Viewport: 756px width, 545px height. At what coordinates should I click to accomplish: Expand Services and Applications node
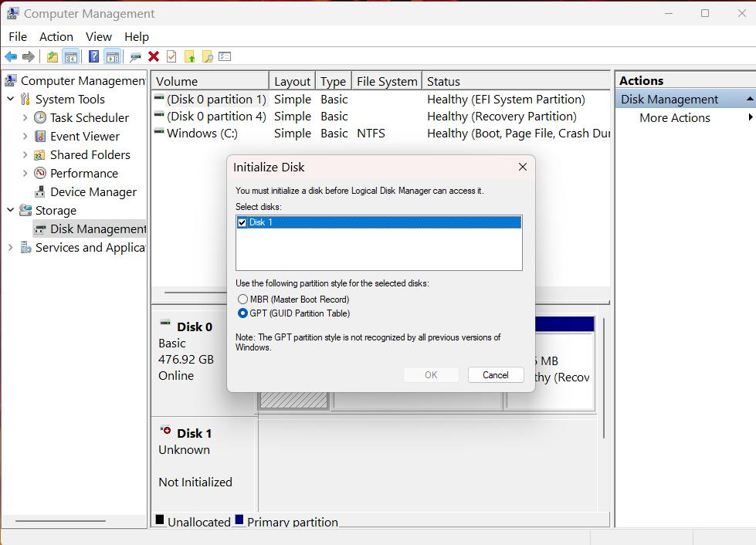tap(11, 248)
